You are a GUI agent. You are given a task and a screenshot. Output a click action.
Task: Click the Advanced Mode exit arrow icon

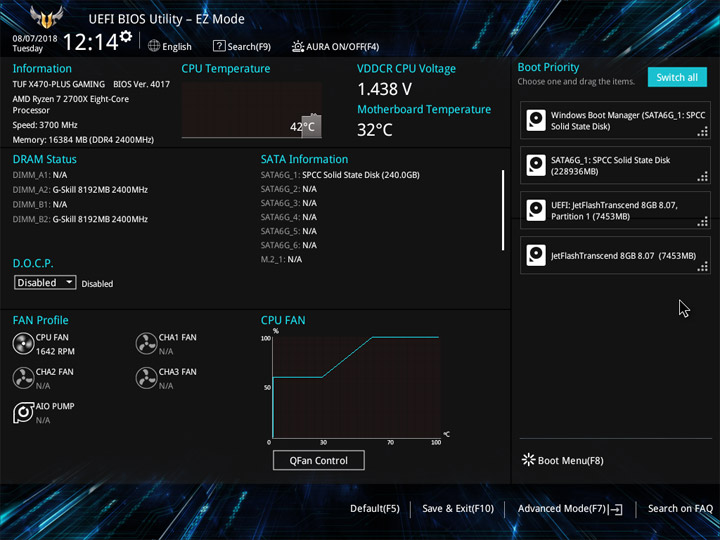[x=615, y=509]
